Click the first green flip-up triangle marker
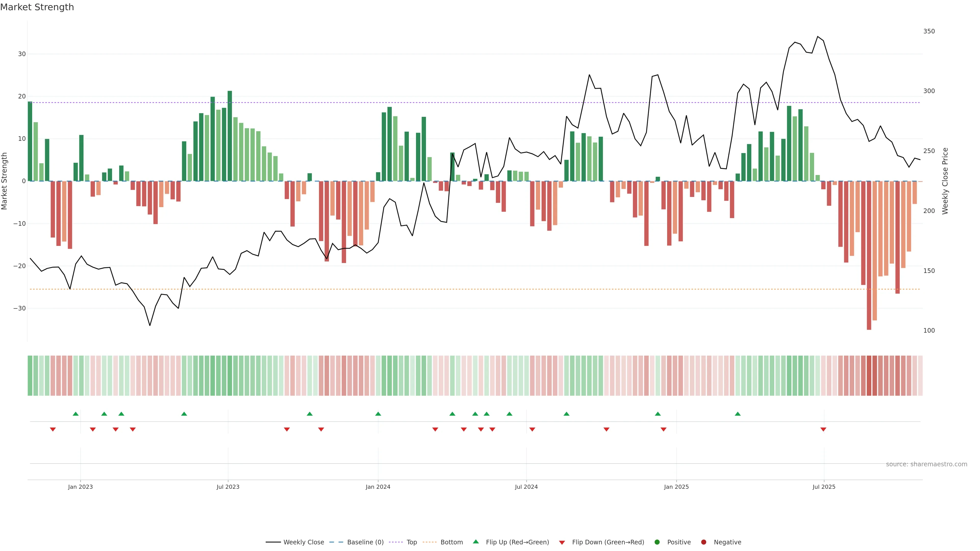This screenshot has height=551, width=980. pyautogui.click(x=76, y=414)
